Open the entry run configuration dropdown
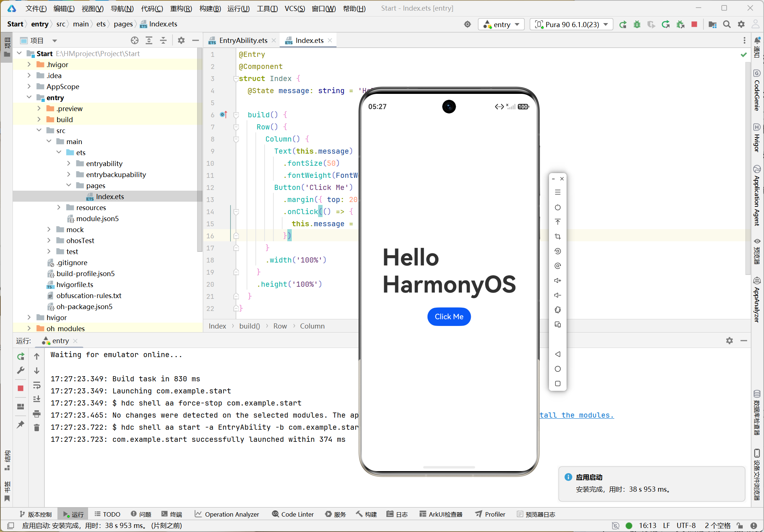The image size is (764, 532). tap(501, 25)
